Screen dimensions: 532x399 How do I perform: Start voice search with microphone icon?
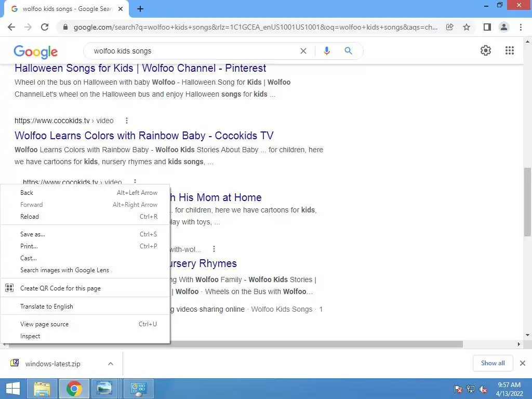click(x=327, y=51)
